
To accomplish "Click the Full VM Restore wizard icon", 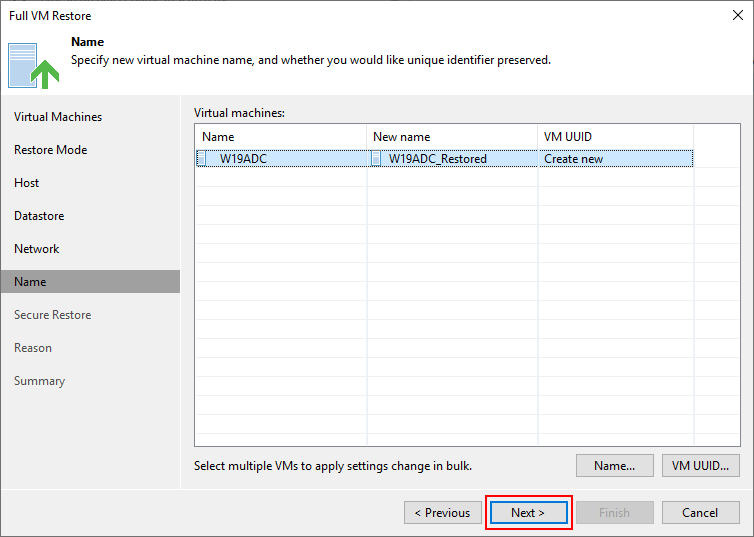I will pyautogui.click(x=33, y=66).
